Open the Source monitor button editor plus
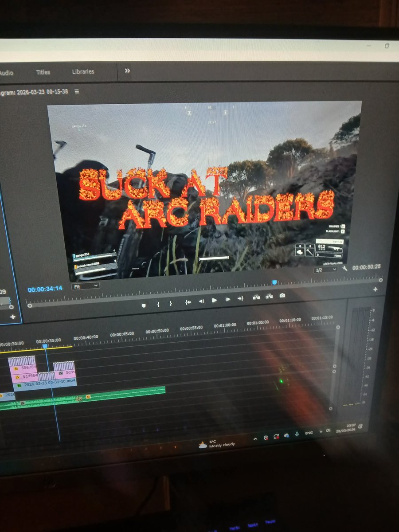The image size is (399, 532). (13, 317)
